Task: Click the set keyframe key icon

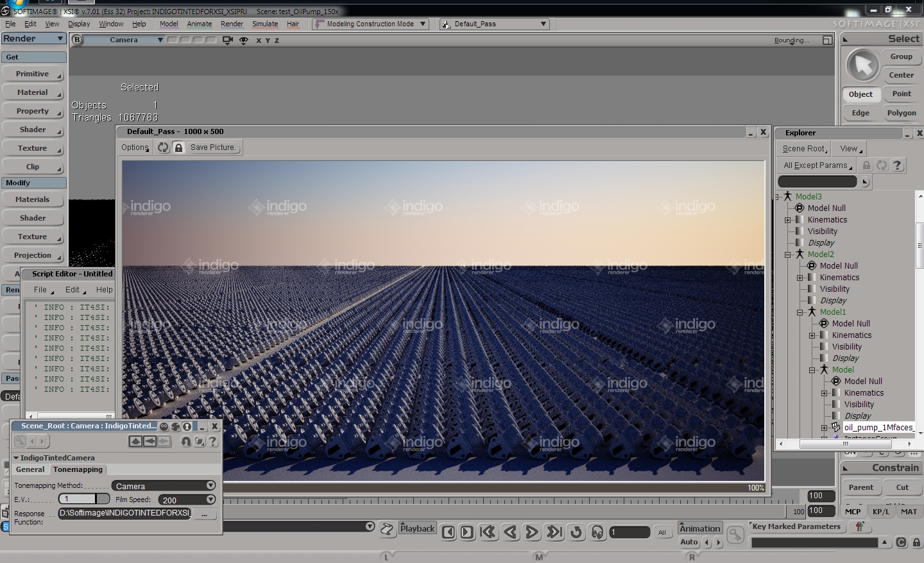Action: pos(735,534)
